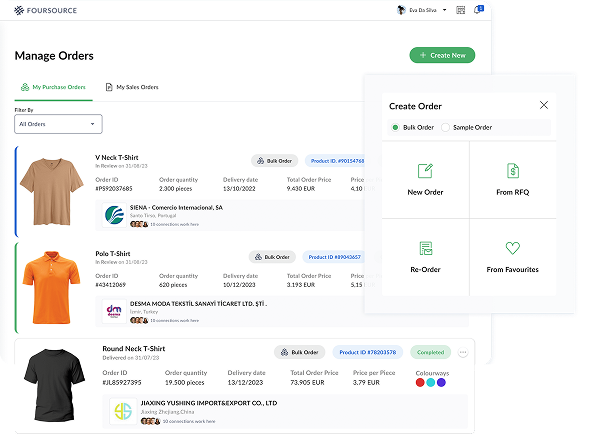This screenshot has width=609, height=435.
Task: Click the 9.430 EUR total price
Action: 301,189
